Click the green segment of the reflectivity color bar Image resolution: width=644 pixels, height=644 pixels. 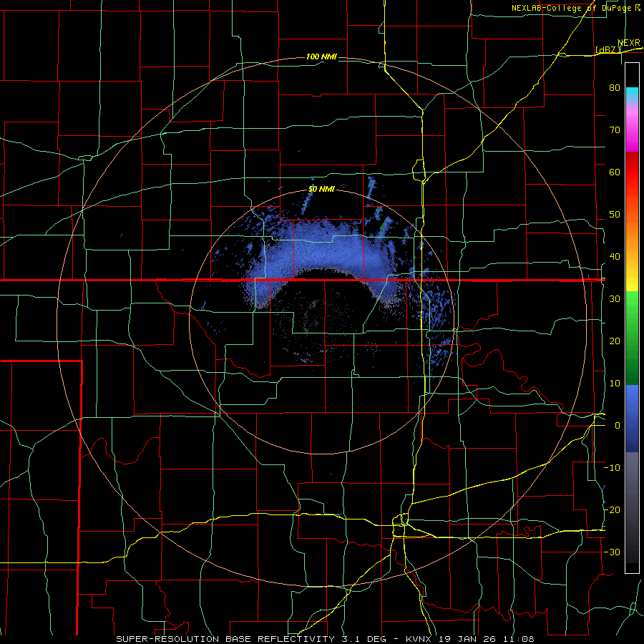click(x=632, y=338)
